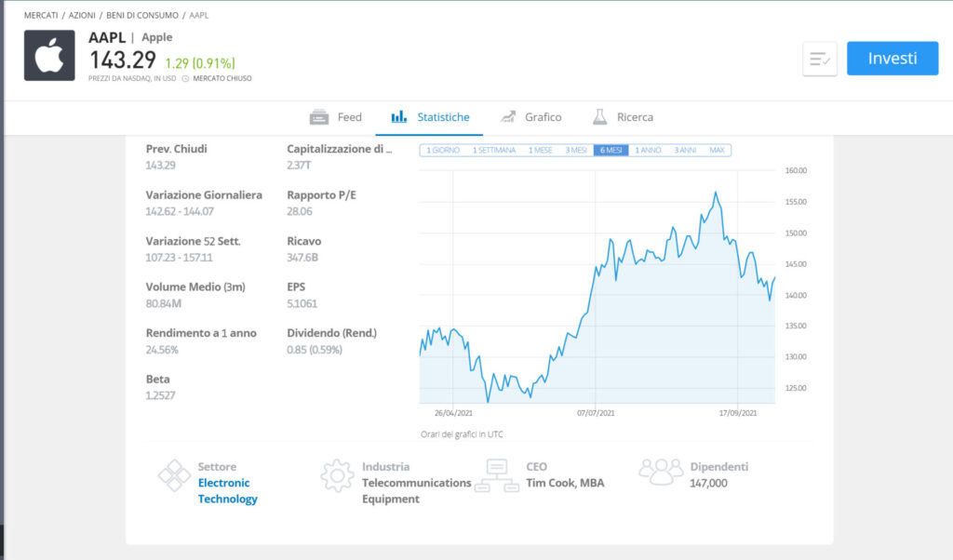
Task: Go to AZIONI in the breadcrumb
Action: [x=82, y=15]
